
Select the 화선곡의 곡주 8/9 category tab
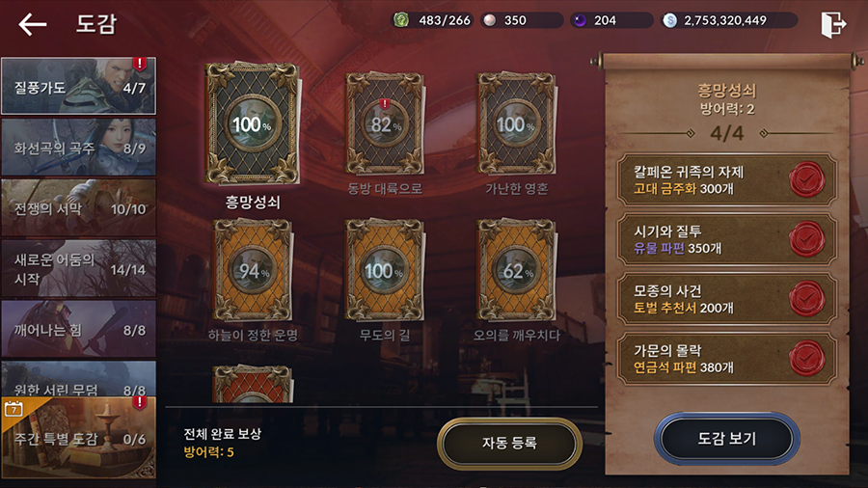[x=79, y=148]
